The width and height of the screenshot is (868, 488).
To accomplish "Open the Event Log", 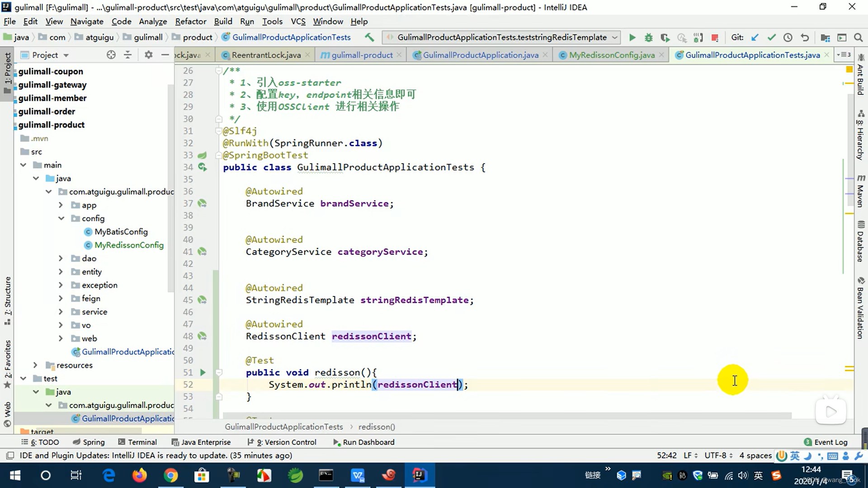I will click(826, 442).
